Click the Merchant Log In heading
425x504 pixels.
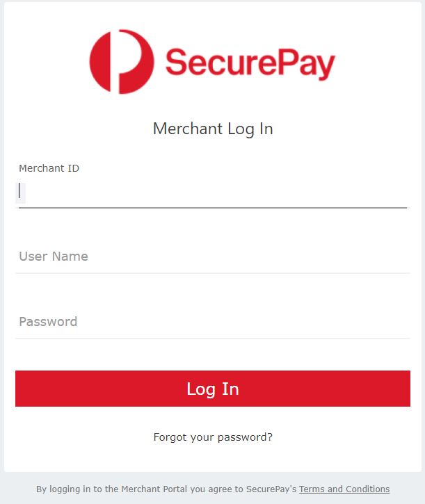tap(213, 129)
